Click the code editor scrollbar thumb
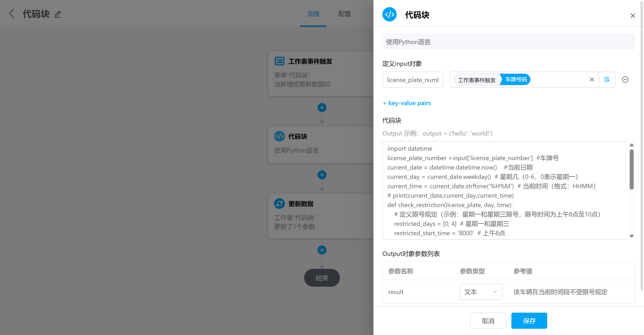 click(x=631, y=169)
